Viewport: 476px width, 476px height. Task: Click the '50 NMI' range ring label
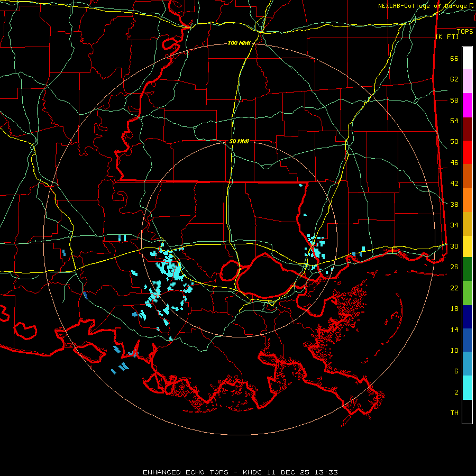[239, 141]
